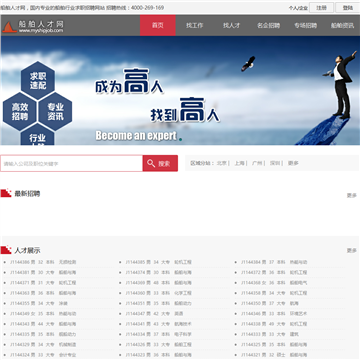Image resolution: width=360 pixels, height=360 pixels.
Task: Open resume J1144323
Action: pos(159,355)
